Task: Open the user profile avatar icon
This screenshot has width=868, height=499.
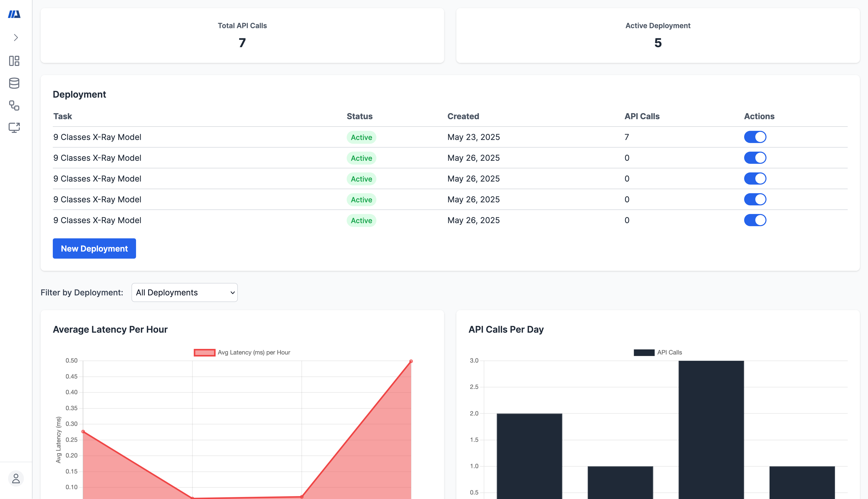Action: [16, 478]
